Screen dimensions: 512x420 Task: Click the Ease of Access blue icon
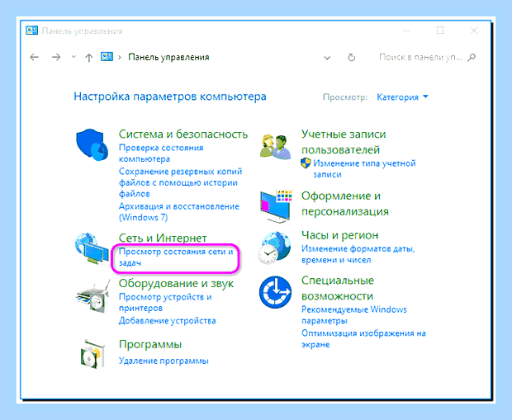click(275, 292)
